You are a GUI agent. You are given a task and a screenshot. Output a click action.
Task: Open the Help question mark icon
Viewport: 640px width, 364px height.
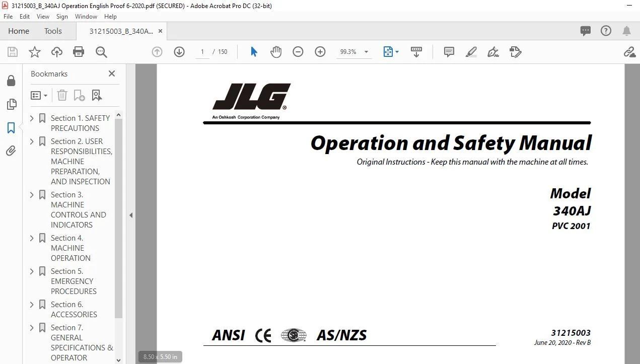coord(606,31)
